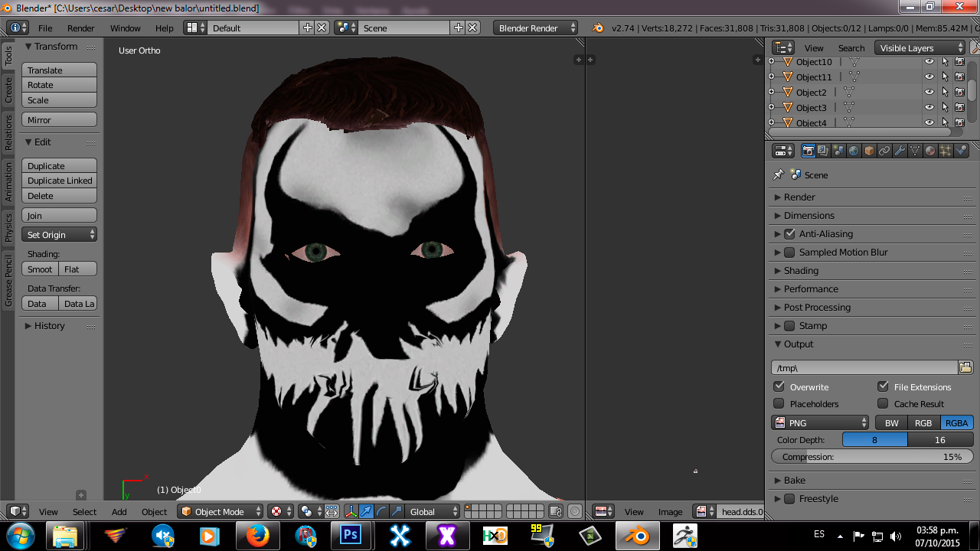The width and height of the screenshot is (980, 551).
Task: Open the Modifiers wrench icon tab
Action: coord(900,151)
